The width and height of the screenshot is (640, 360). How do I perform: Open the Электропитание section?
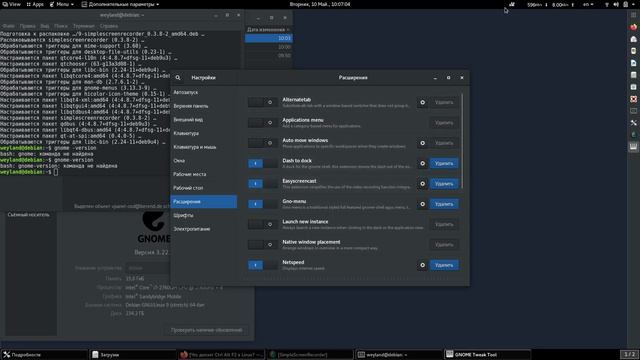pyautogui.click(x=204, y=229)
